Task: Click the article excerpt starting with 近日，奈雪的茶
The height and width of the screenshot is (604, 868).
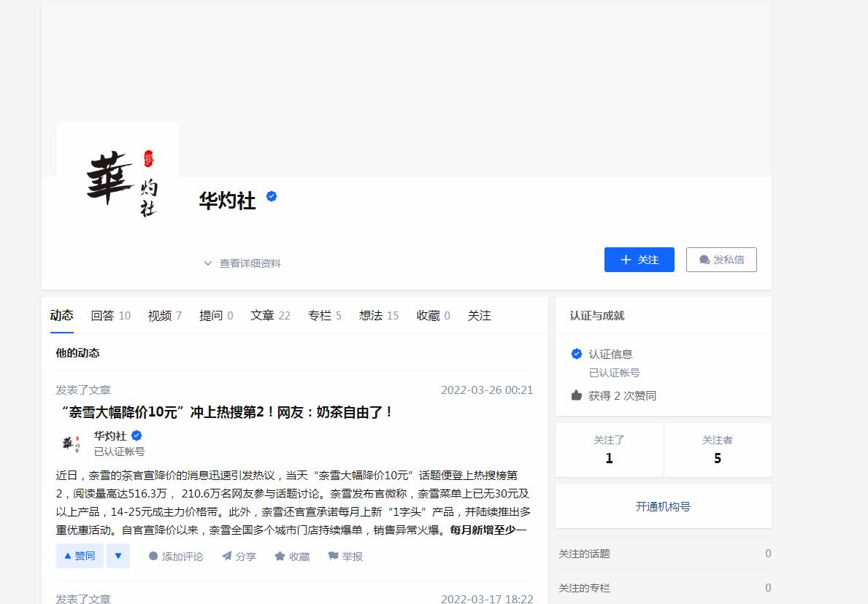Action: 293,502
